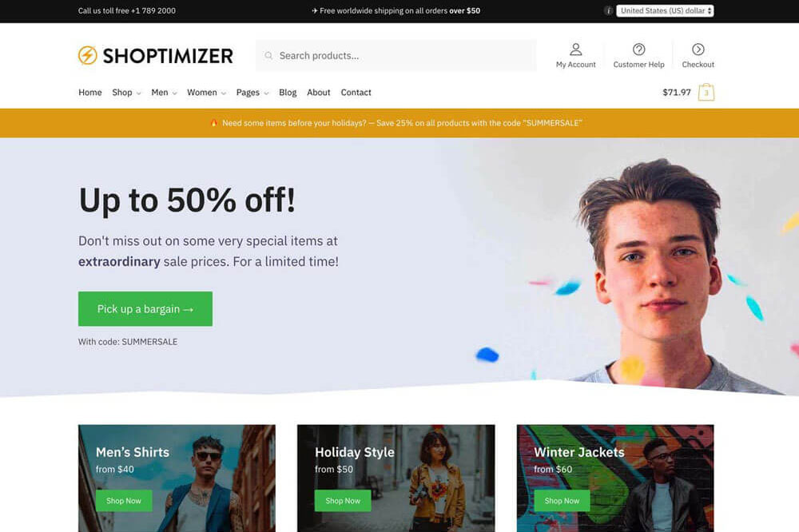Focus the Search products field
Screen dimensions: 799x532
[396, 56]
